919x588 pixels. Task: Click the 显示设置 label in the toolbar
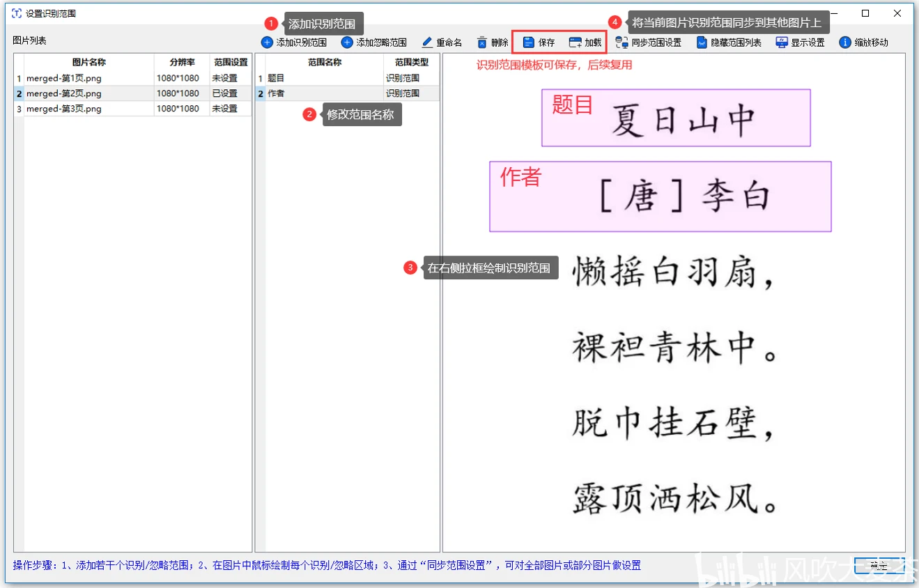(x=808, y=42)
